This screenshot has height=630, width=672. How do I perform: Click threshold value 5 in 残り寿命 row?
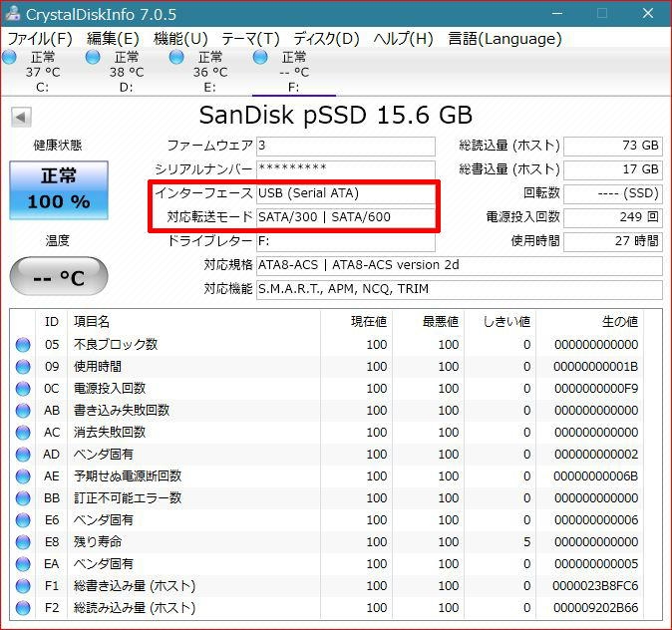[526, 541]
